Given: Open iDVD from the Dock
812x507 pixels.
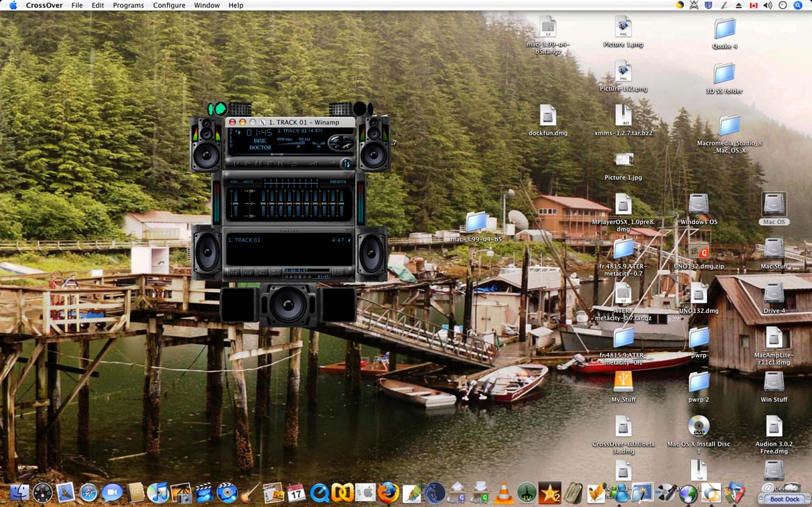Looking at the screenshot, I should tap(227, 492).
